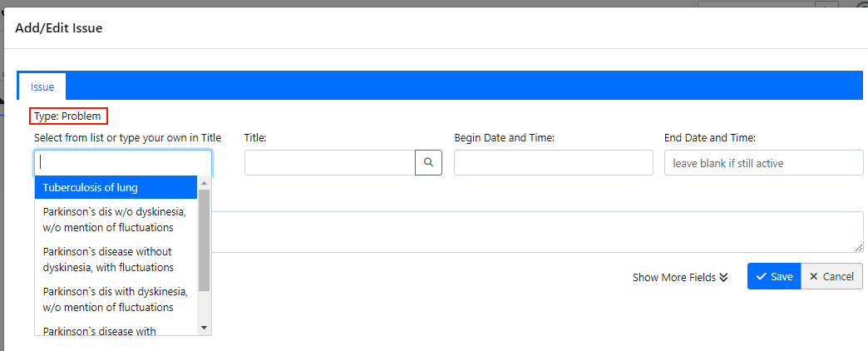
Task: Cancel the Add/Edit Issue dialog
Action: [x=831, y=276]
